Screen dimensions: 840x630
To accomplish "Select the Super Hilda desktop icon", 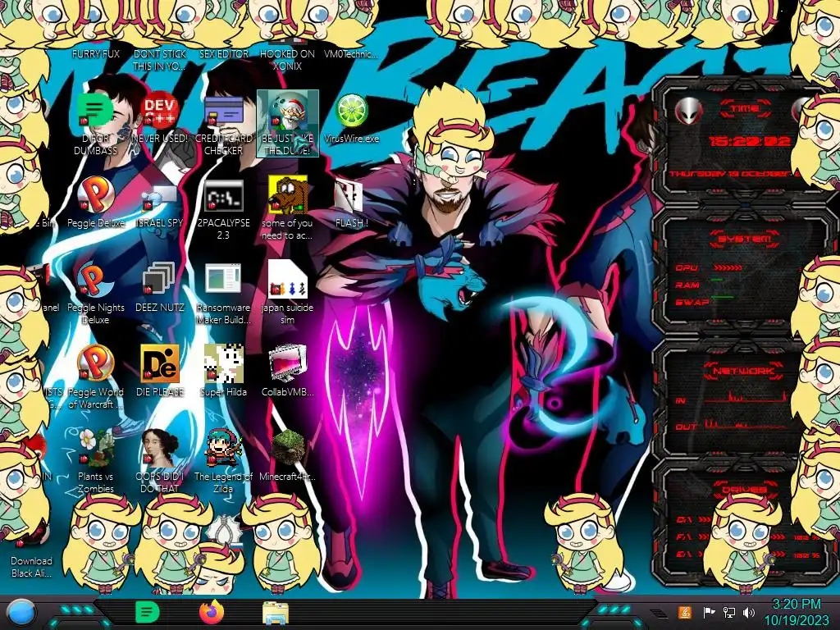I will 223,364.
